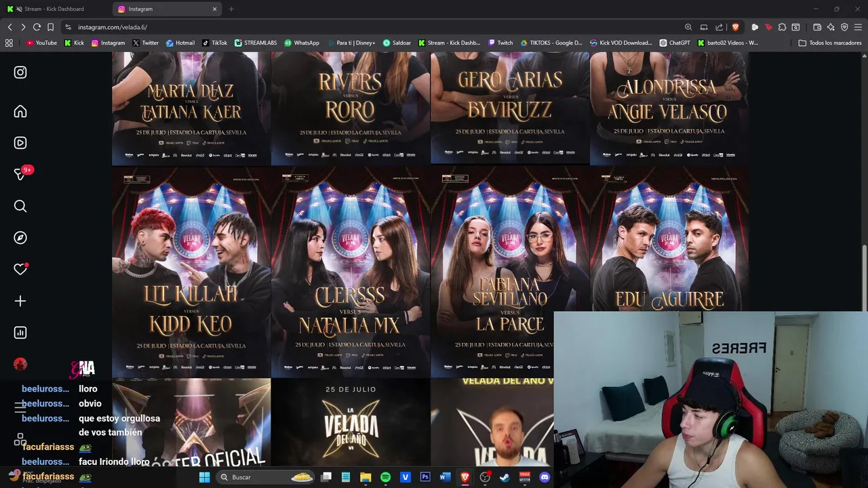Open the browser main hamburger menu
This screenshot has height=488, width=868.
coord(859,27)
